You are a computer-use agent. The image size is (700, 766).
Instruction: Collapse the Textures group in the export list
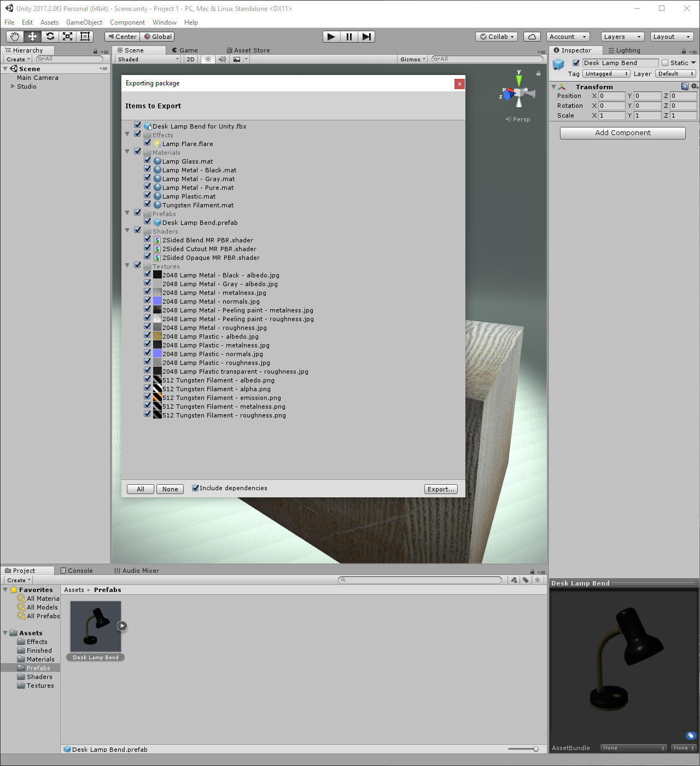(127, 265)
